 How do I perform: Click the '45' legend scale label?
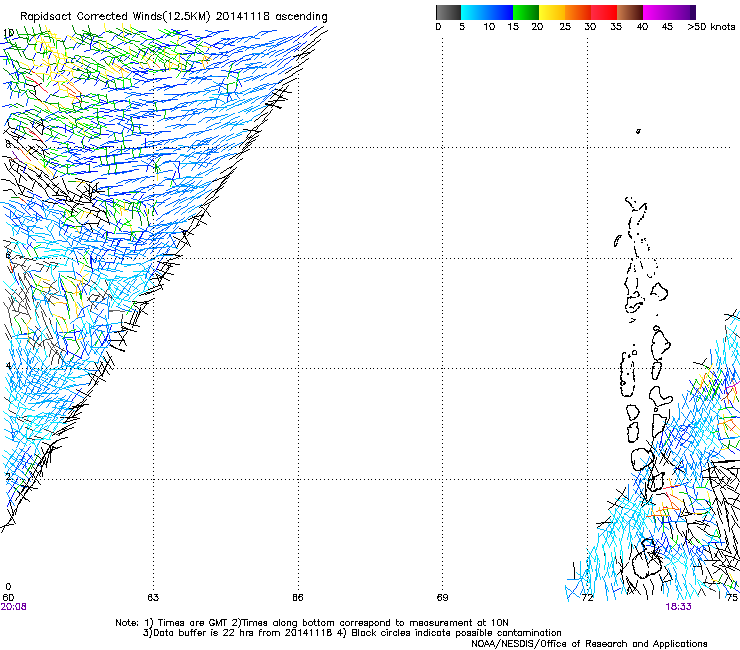[667, 27]
